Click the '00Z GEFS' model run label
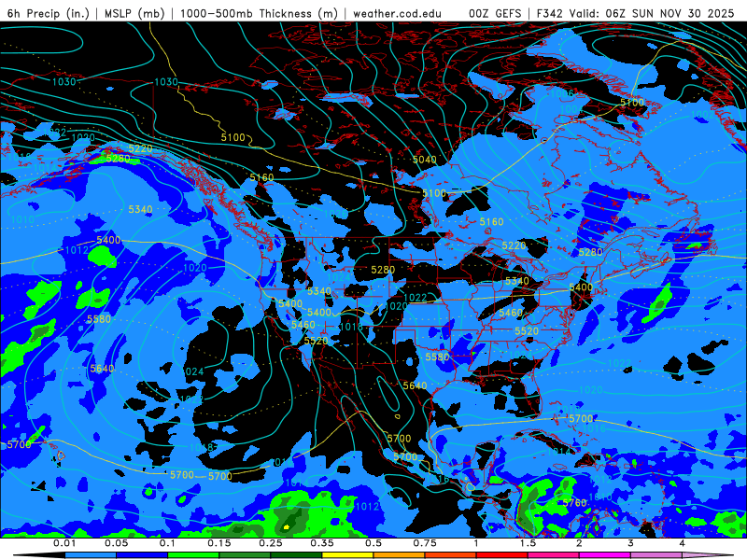Screen dimensions: 747x560 pyautogui.click(x=496, y=13)
